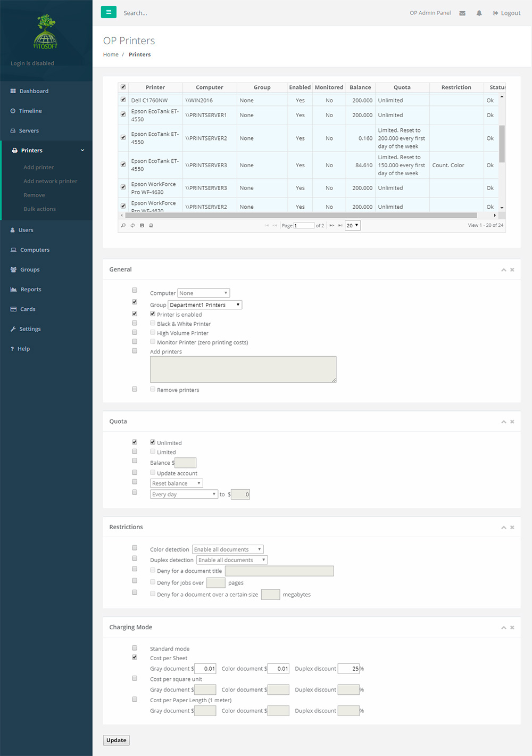Click the table's horizontal scrollbar
This screenshot has height=756, width=532.
tap(298, 216)
